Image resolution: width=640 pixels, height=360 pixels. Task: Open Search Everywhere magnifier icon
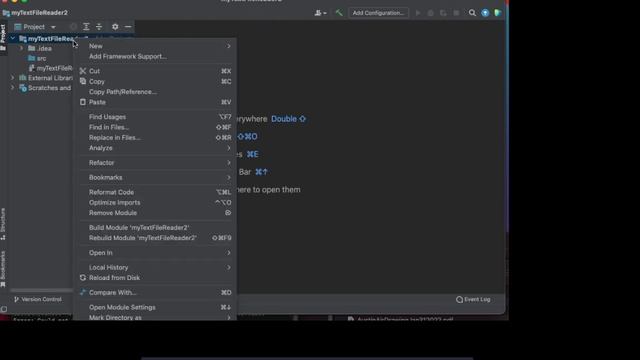(x=472, y=13)
